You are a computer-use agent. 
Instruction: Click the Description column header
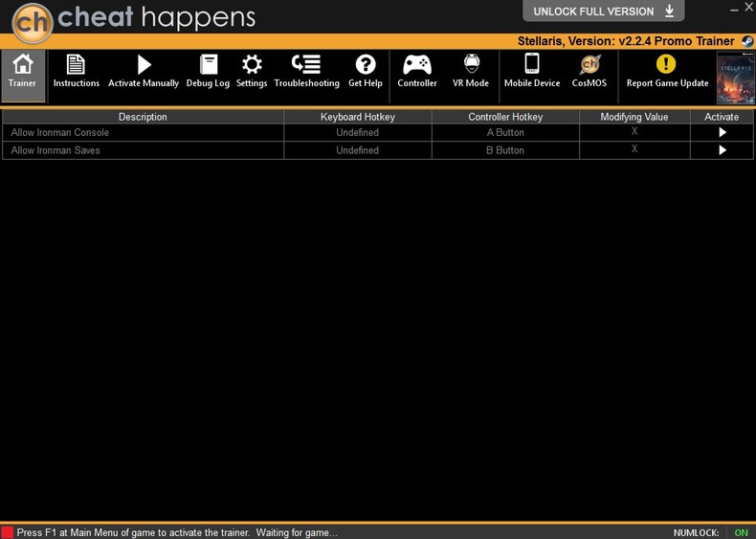click(x=143, y=117)
